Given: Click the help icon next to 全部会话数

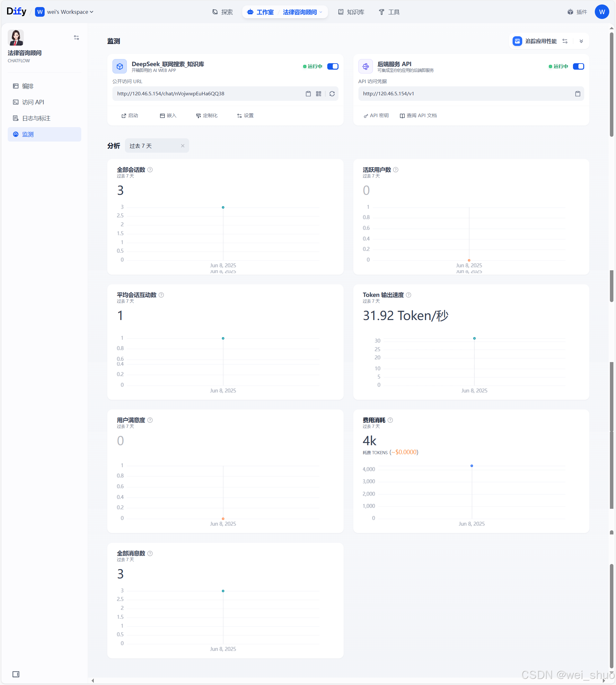Looking at the screenshot, I should point(151,169).
